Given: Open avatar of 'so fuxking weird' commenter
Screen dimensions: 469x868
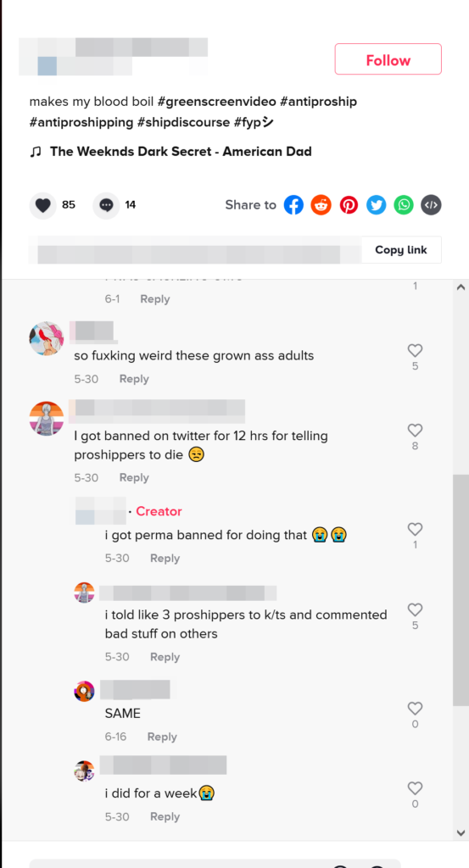Looking at the screenshot, I should 47,338.
